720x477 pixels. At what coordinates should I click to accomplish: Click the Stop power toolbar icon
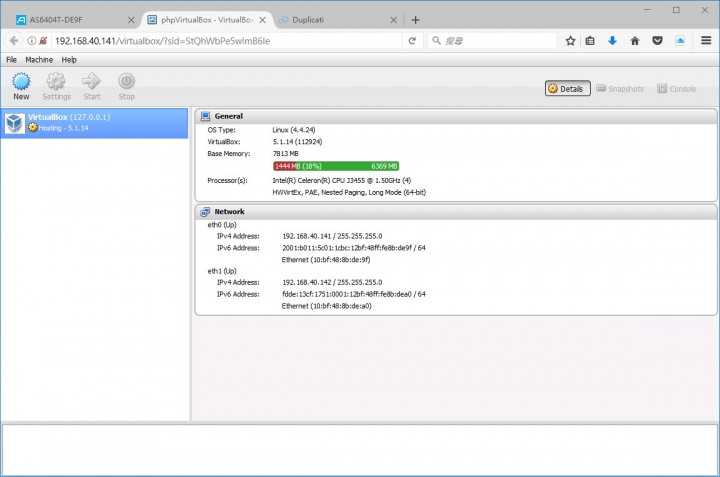pyautogui.click(x=126, y=81)
